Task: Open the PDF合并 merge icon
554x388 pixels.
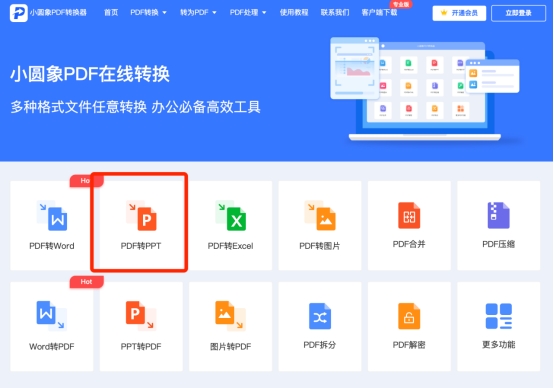Action: tap(409, 215)
